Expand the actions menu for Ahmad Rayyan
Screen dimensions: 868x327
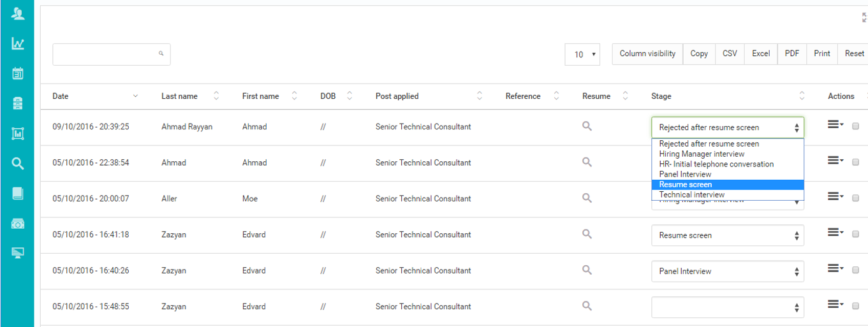click(835, 125)
